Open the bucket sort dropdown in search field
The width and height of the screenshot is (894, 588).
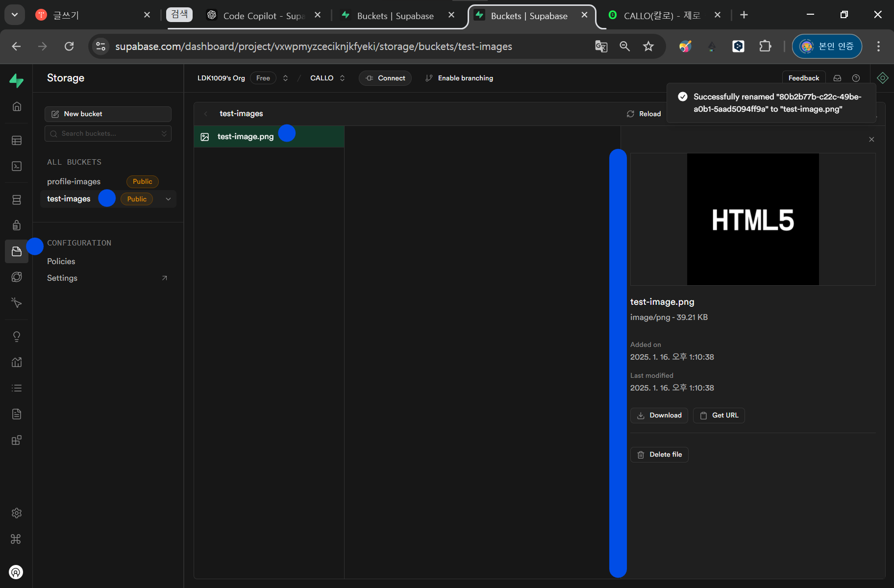coord(164,134)
